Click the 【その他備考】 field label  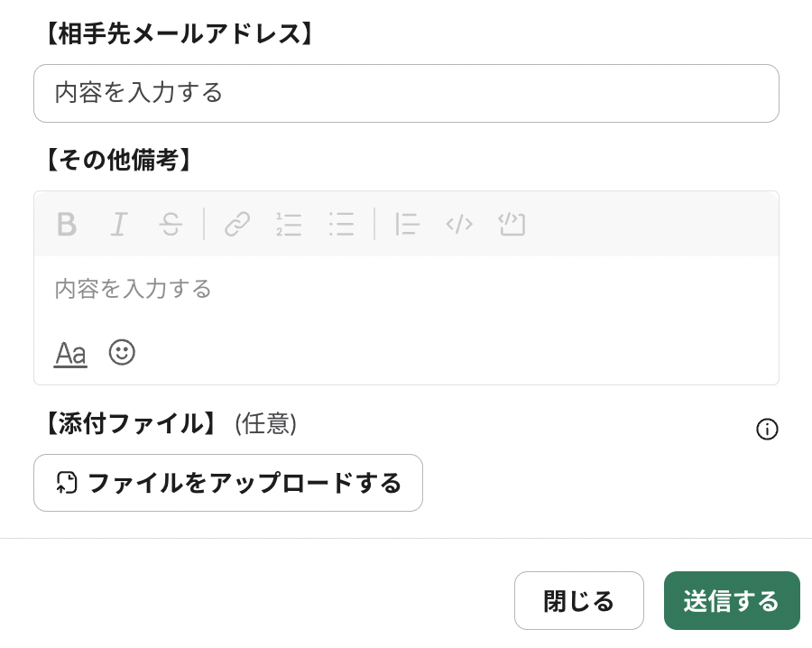(x=118, y=160)
